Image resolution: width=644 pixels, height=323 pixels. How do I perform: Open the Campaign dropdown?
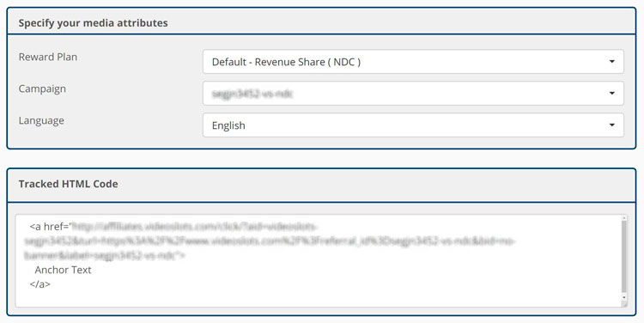coord(413,94)
